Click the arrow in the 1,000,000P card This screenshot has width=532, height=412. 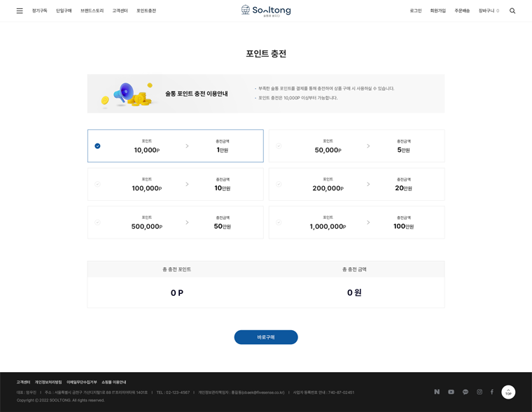(x=368, y=222)
